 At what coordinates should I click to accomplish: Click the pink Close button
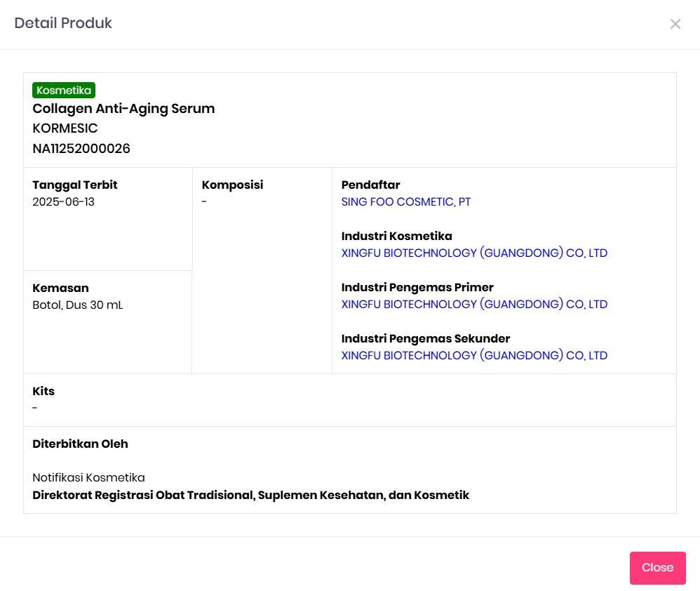click(658, 568)
